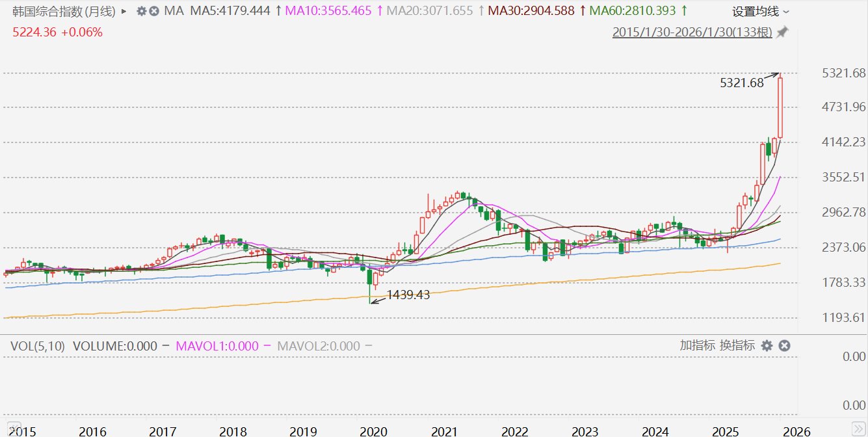Select the MA20:3071.655 label
Screen dimensions: 868x437
(429, 11)
